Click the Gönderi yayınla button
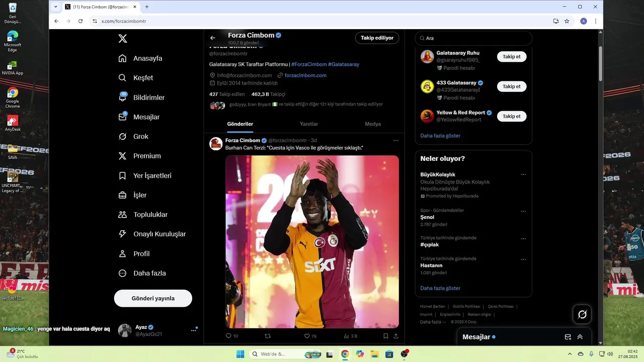Image resolution: width=644 pixels, height=362 pixels. [153, 298]
